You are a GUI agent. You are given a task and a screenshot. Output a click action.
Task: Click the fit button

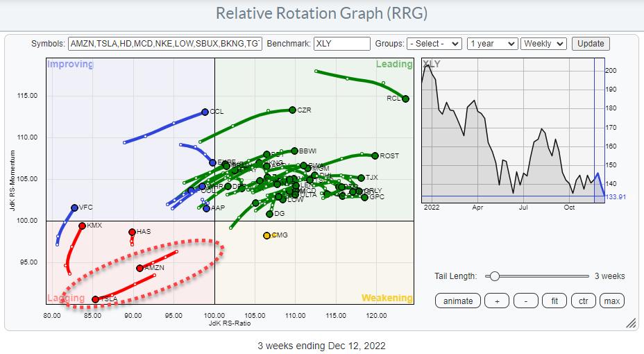[x=555, y=301]
